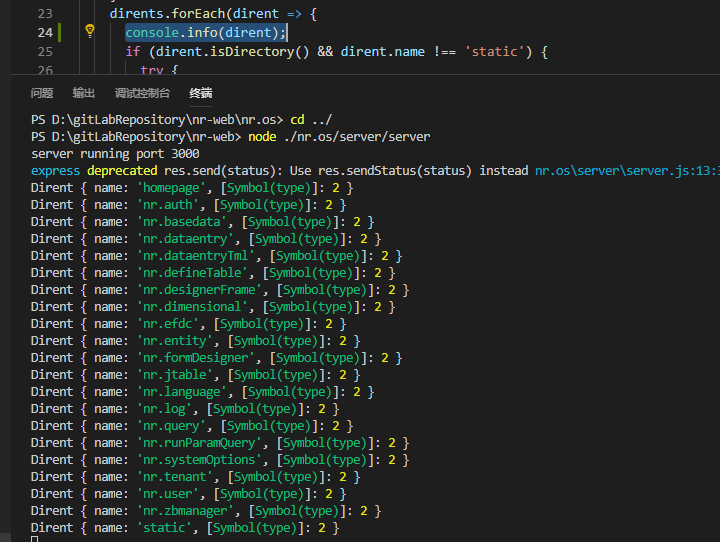Click line number 25 in the gutter
720x542 pixels.
click(45, 51)
